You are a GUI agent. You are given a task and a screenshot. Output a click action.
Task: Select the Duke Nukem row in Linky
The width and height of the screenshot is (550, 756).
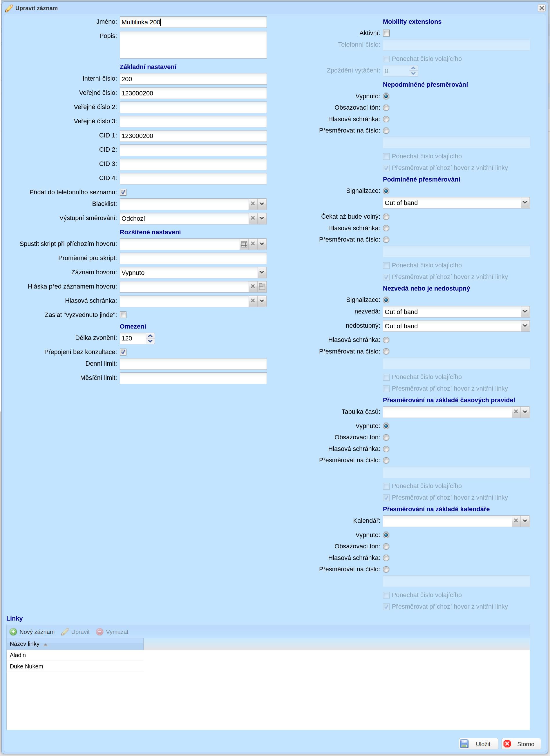coord(75,666)
